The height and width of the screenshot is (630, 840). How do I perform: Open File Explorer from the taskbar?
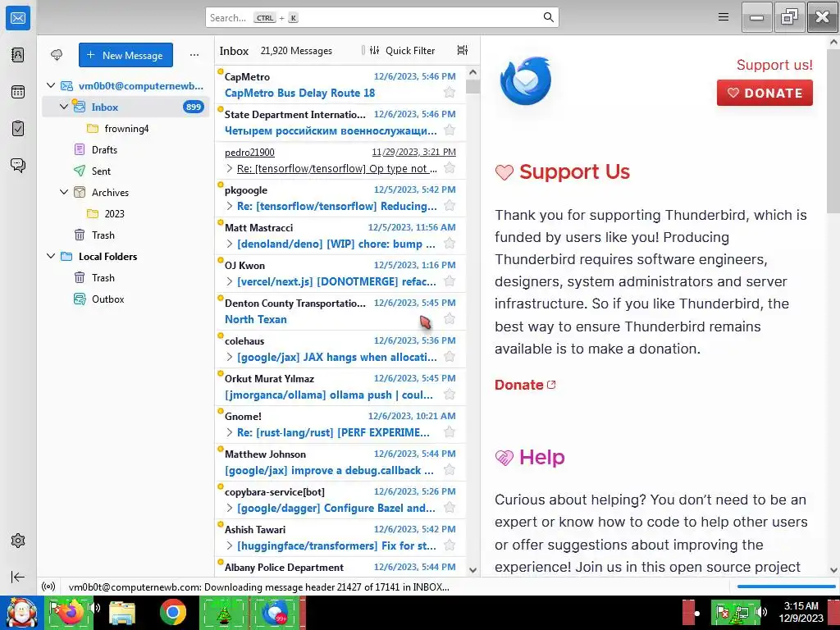(x=122, y=612)
